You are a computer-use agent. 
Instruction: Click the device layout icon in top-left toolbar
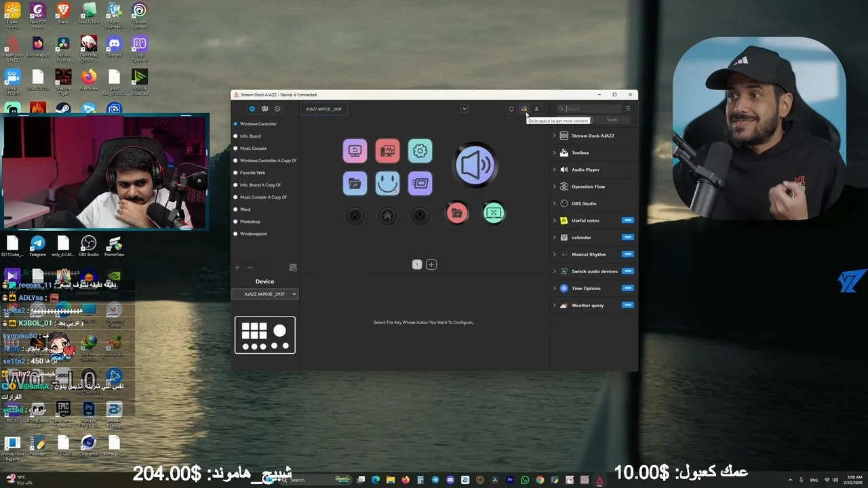click(264, 108)
